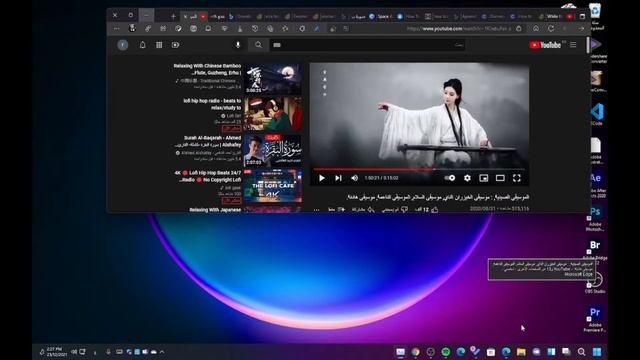Open Adobe Photoshop desktop icon
640x360 pixels.
click(595, 218)
